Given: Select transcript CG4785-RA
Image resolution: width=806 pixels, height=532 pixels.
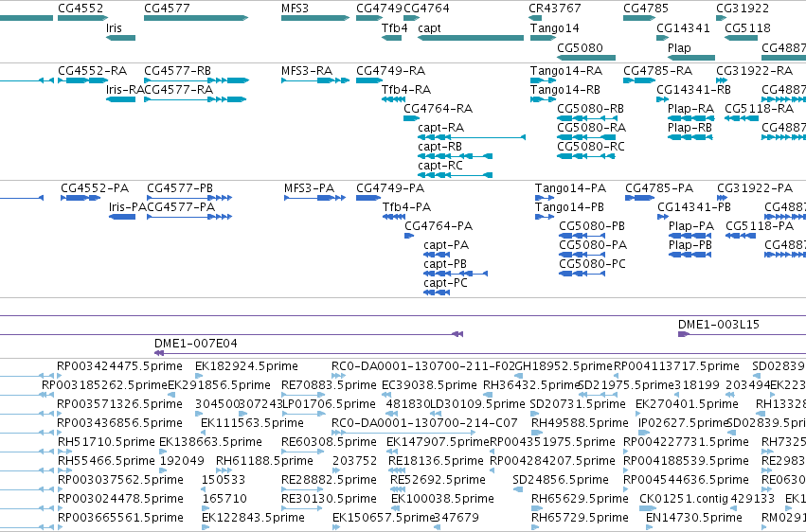Looking at the screenshot, I should (x=657, y=71).
